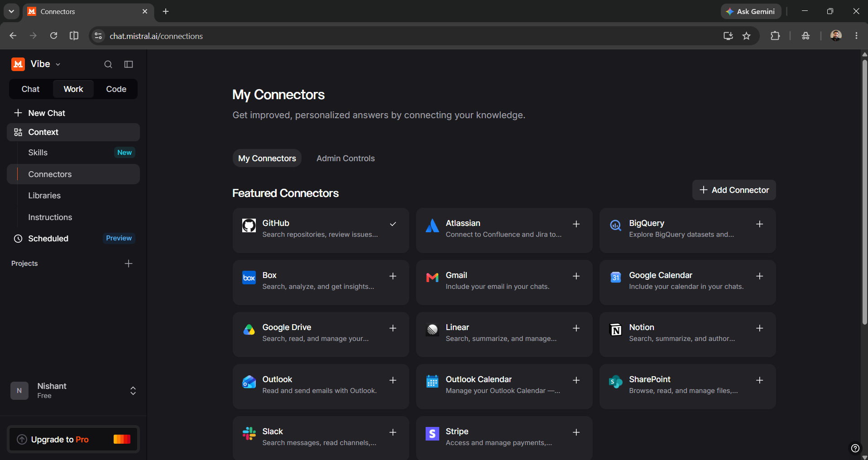Bookmark this page with the star icon
This screenshot has height=460, width=868.
tap(747, 36)
